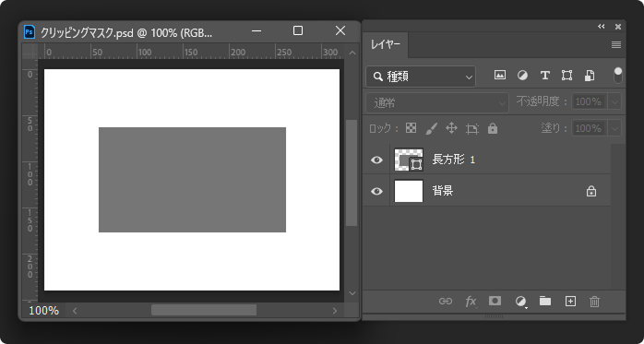Click the link layers chain icon
This screenshot has height=344, width=644.
tap(446, 302)
